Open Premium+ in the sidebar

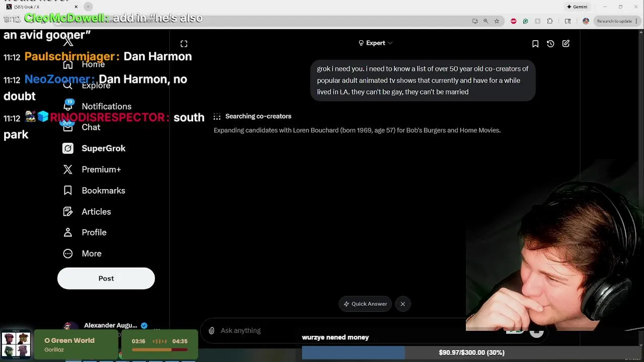pyautogui.click(x=91, y=169)
